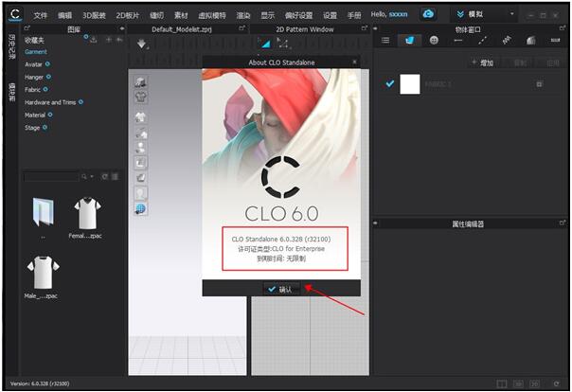Viewport: 572px width, 392px height.
Task: Select the fabric tab icon in Object Browser
Action: click(x=410, y=40)
